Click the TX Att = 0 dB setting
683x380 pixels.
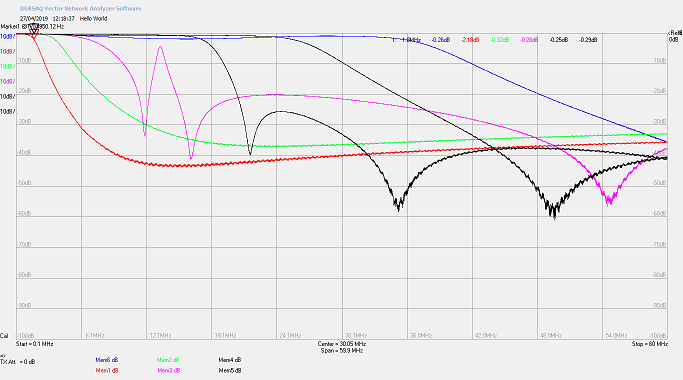pyautogui.click(x=18, y=362)
